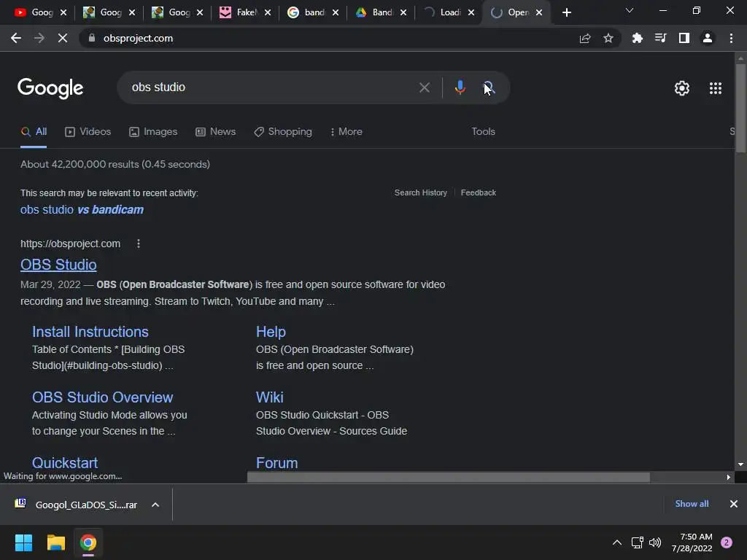Open Chrome's three-dot menu
747x560 pixels.
click(731, 38)
